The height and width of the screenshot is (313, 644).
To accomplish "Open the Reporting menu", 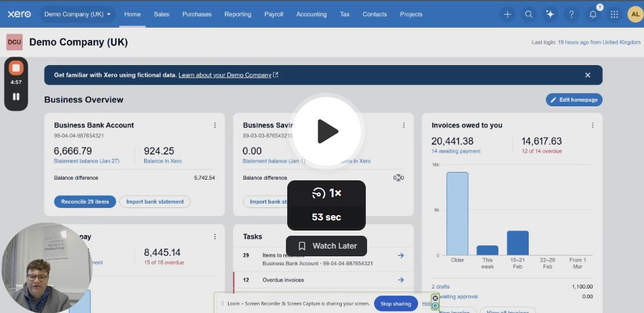I will click(238, 14).
